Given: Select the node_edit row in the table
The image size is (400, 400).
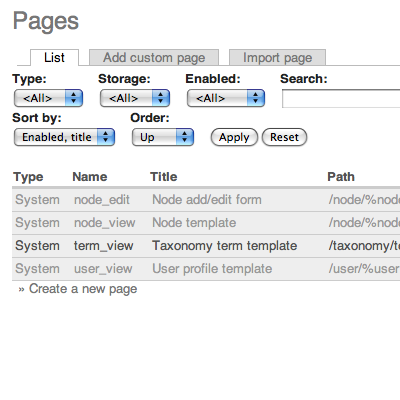Looking at the screenshot, I should click(206, 200).
